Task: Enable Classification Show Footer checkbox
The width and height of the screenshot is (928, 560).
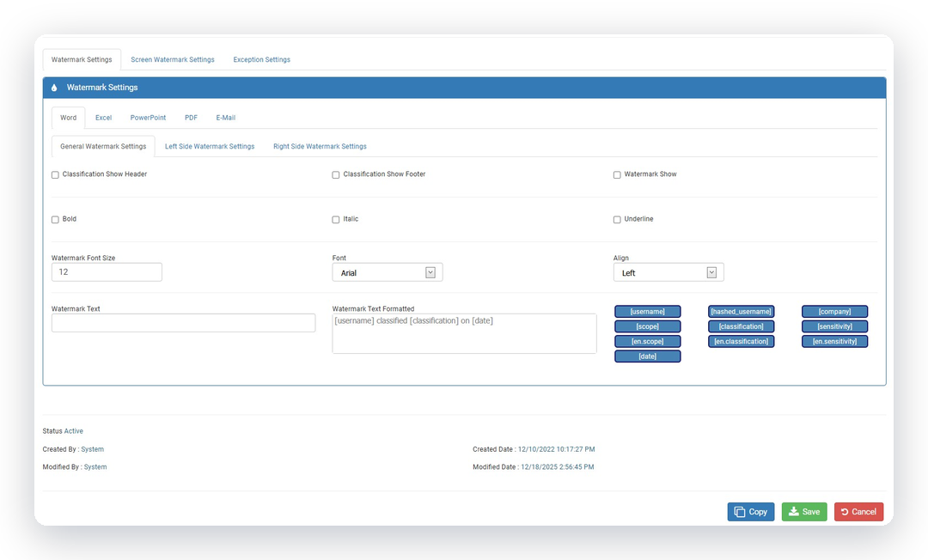Action: tap(336, 175)
